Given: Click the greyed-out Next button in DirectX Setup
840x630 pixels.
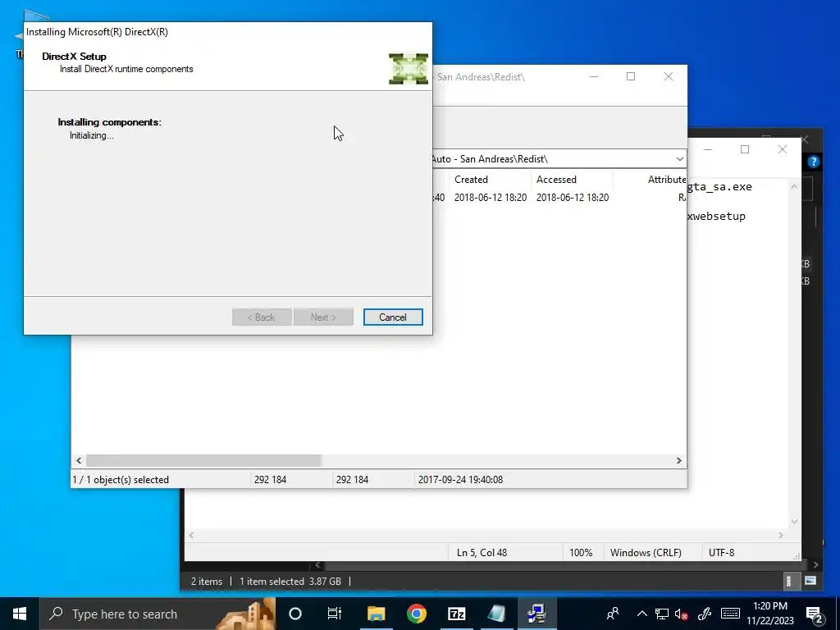Looking at the screenshot, I should point(323,317).
